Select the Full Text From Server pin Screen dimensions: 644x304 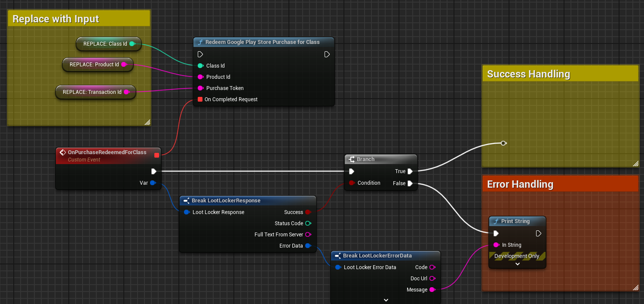coord(308,235)
